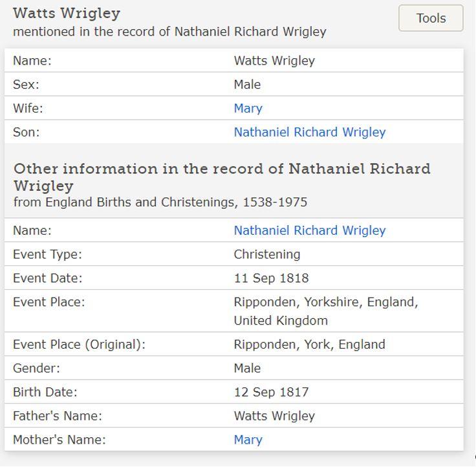Click Watts Wrigley in Father's Name row
476x467 pixels.
(274, 416)
